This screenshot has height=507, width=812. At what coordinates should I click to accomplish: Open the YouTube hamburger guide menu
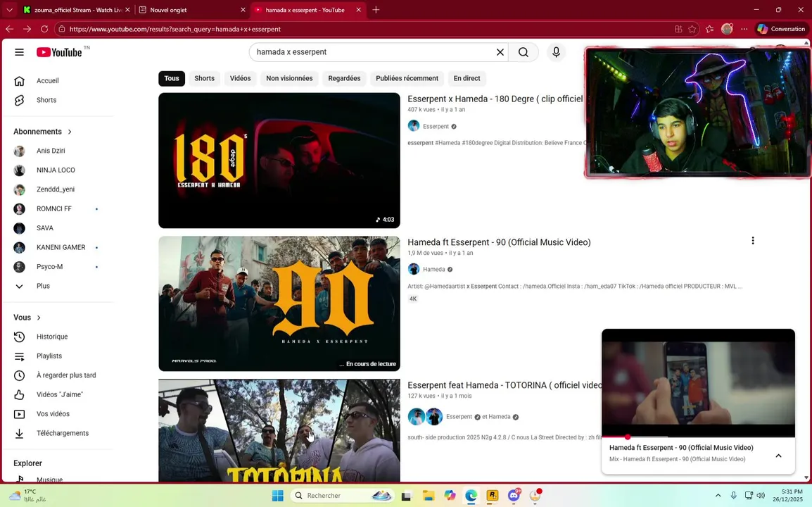click(x=19, y=52)
